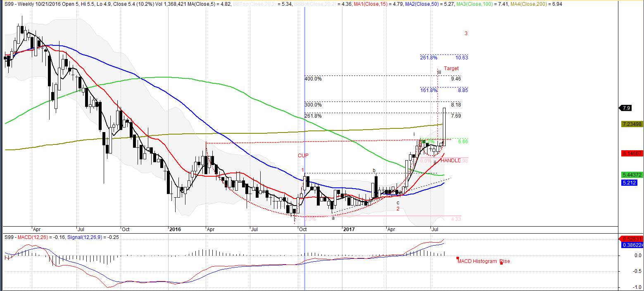Click the black 7.9 current price tag
Image resolution: width=644 pixels, height=291 pixels.
tap(626, 108)
